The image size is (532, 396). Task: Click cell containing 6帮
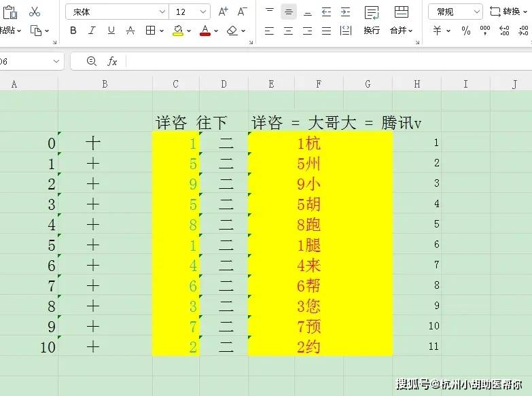pyautogui.click(x=320, y=285)
